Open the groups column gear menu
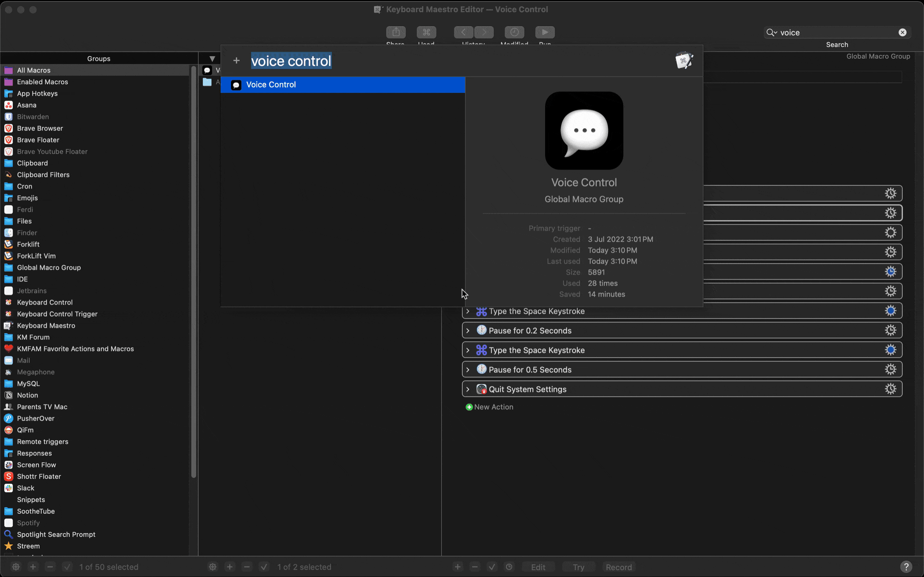Image resolution: width=924 pixels, height=577 pixels. click(x=16, y=567)
